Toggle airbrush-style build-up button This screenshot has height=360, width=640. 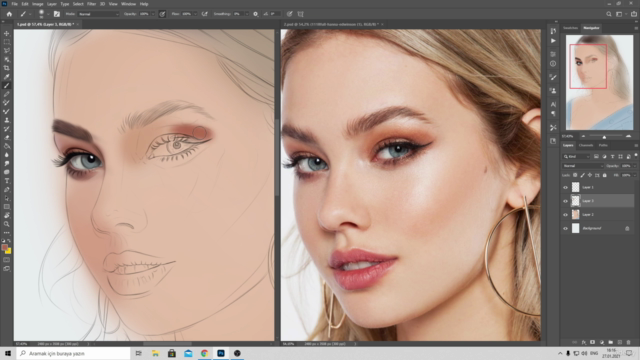pos(204,14)
